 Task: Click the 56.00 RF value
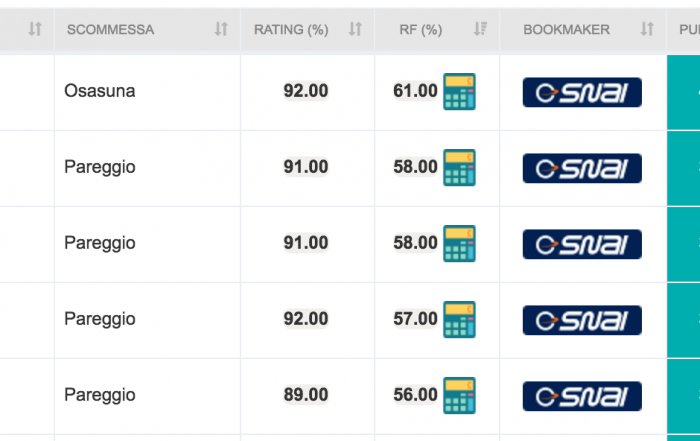(x=415, y=395)
